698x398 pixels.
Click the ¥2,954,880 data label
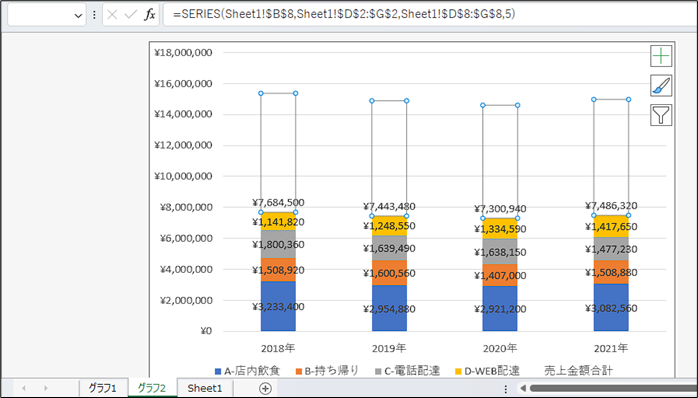pos(389,309)
